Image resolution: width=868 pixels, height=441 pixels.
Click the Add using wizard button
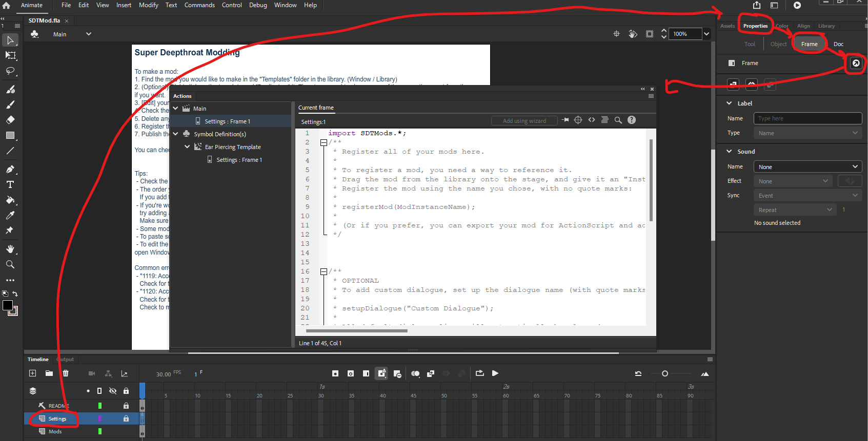click(524, 121)
